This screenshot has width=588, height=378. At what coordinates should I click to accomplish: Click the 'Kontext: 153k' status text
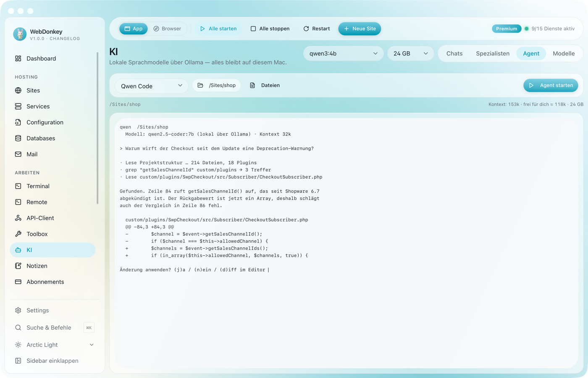(504, 104)
